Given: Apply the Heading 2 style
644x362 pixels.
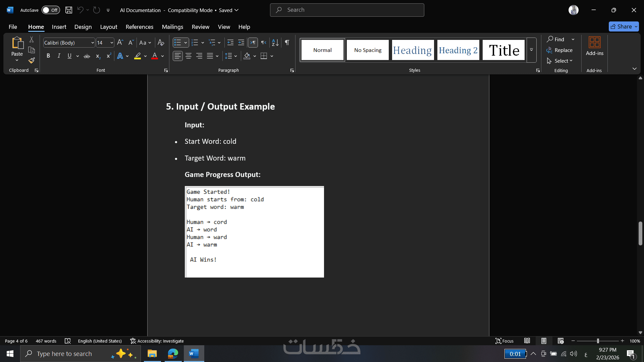Looking at the screenshot, I should pos(458,50).
